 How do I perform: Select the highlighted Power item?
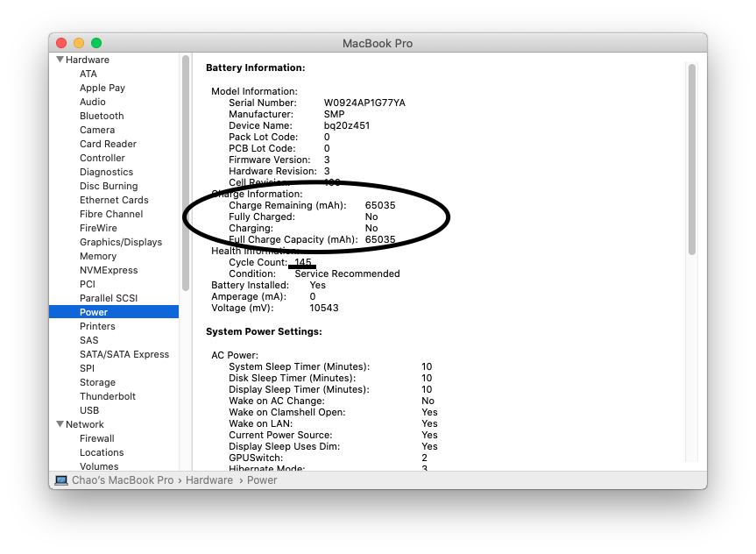[x=114, y=312]
